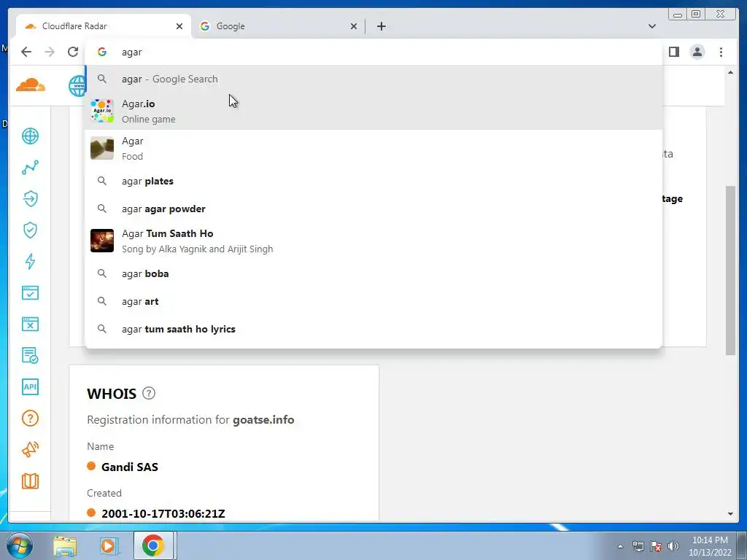
Task: Show hidden tray icons arrow
Action: (620, 546)
